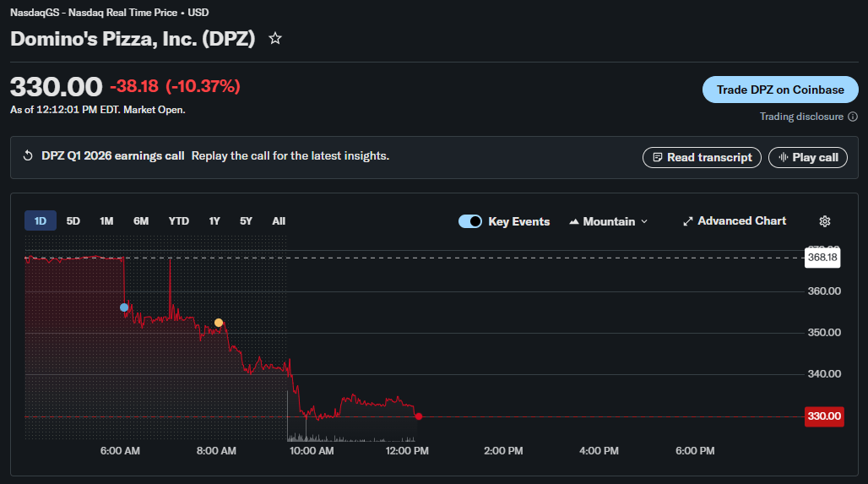Select the 1Y time range

(x=214, y=221)
